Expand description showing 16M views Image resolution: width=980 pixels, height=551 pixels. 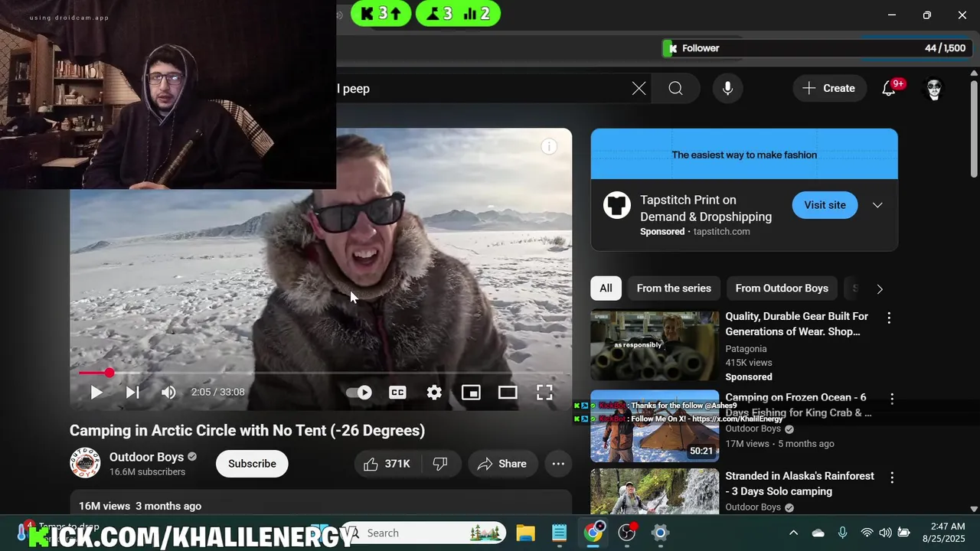(321, 503)
